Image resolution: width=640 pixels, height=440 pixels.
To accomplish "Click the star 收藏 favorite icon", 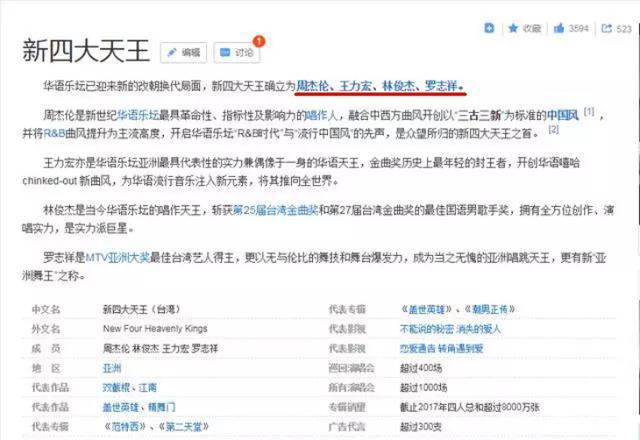I will [x=513, y=28].
